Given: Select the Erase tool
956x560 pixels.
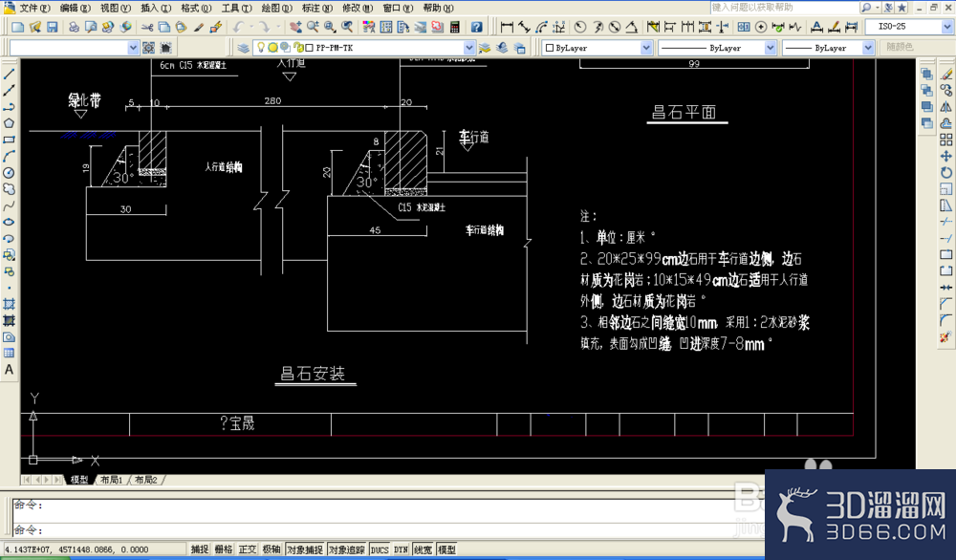Looking at the screenshot, I should pos(945,74).
